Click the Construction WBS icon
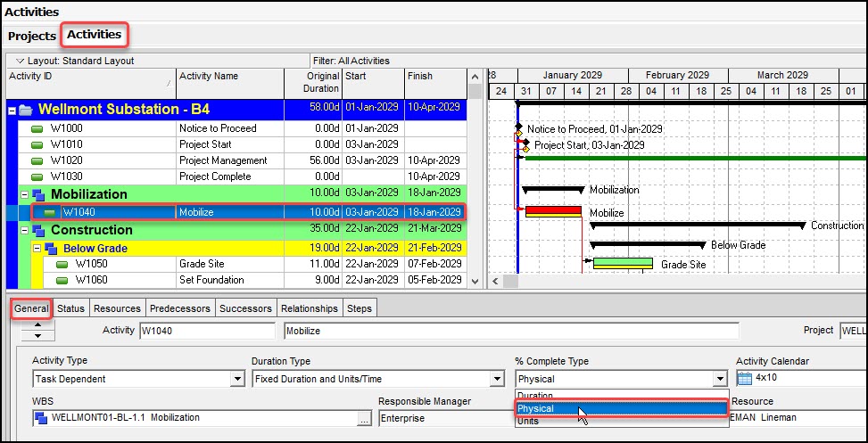 (x=38, y=230)
